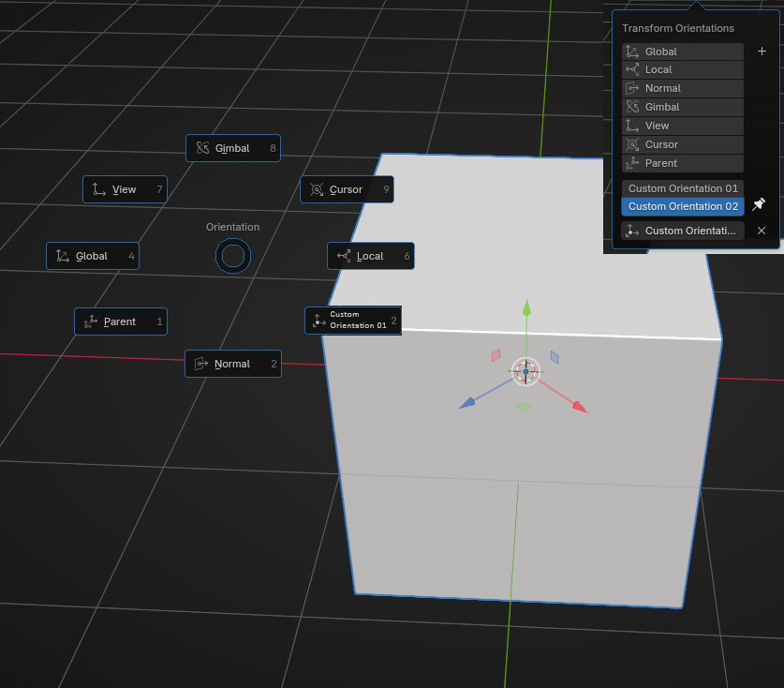
Task: Click the green plane handle of the gizmo
Action: (523, 408)
